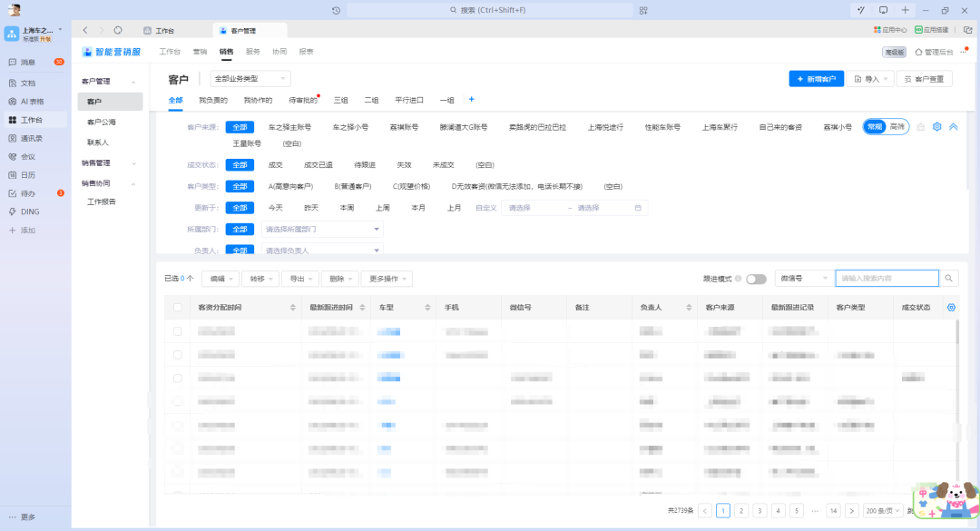Open the 微信号 search field type dropdown
The image size is (980, 531).
(x=804, y=279)
